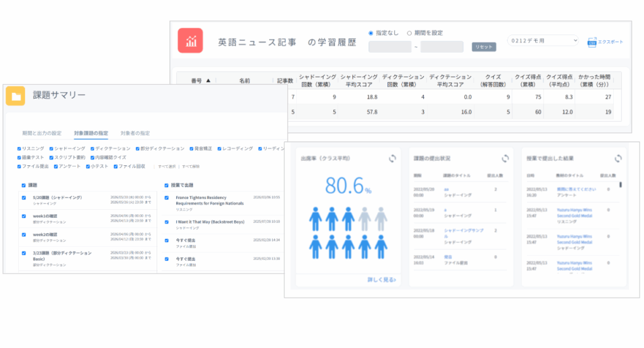Viewport: 644px width, 348px height.
Task: Toggle the レコーディング checkbox
Action: pos(219,149)
